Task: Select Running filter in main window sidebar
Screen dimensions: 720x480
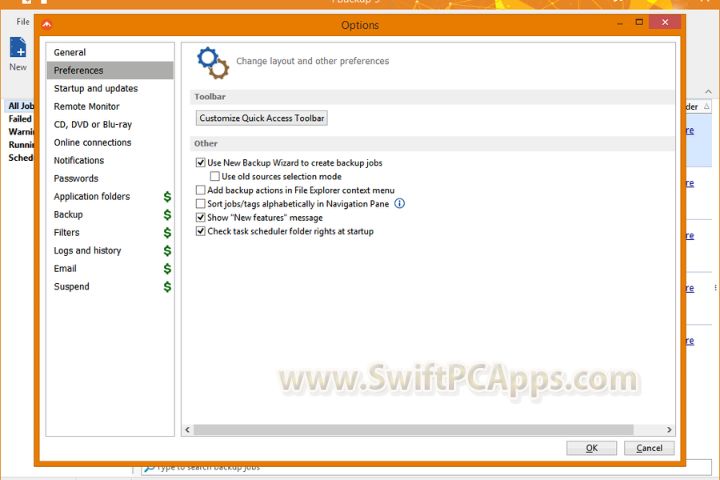Action: pyautogui.click(x=21, y=145)
